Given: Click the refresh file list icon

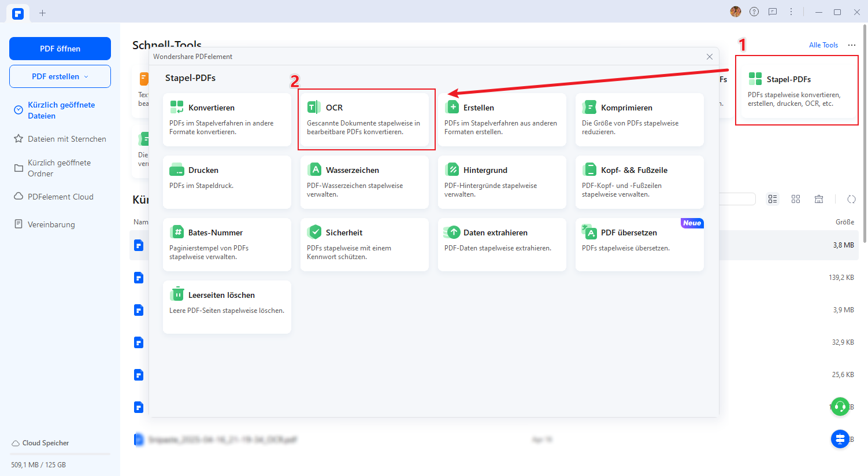Looking at the screenshot, I should pyautogui.click(x=851, y=199).
